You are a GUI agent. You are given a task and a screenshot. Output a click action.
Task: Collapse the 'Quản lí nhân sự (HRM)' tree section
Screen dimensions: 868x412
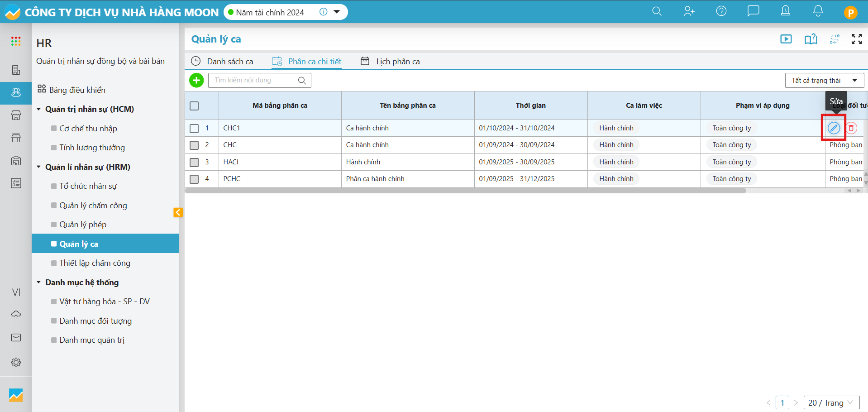pyautogui.click(x=39, y=167)
